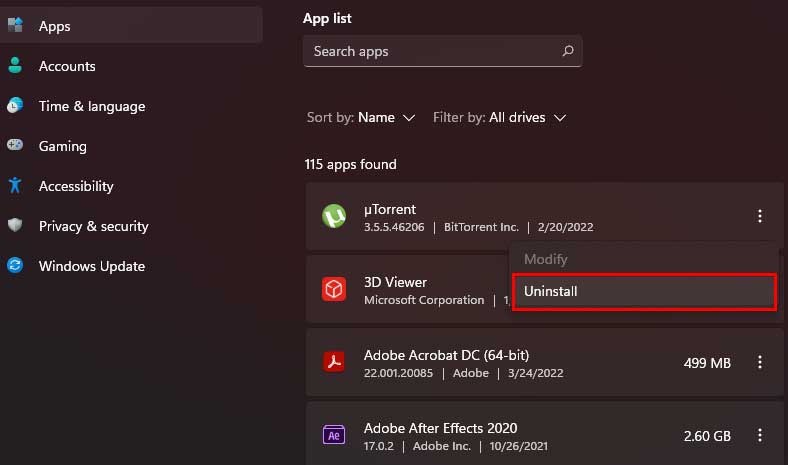The image size is (788, 465).
Task: Open the three-dot menu for µTorrent
Action: pyautogui.click(x=760, y=216)
